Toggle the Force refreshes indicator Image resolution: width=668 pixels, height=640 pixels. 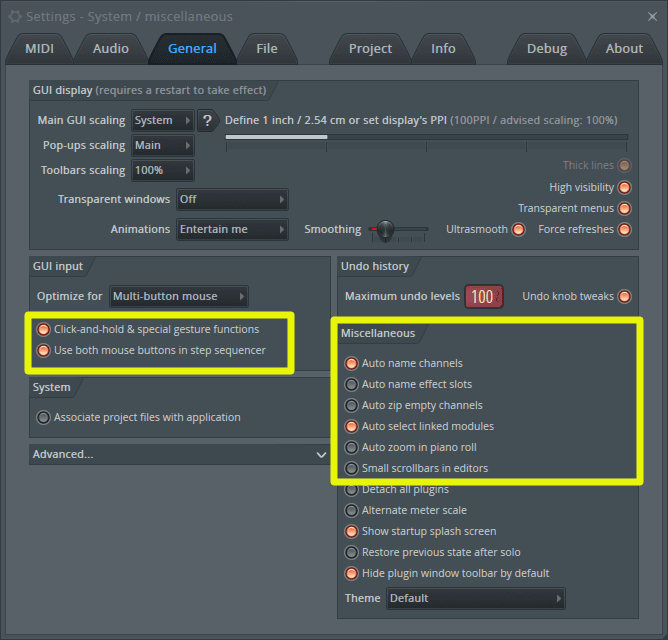tap(624, 229)
